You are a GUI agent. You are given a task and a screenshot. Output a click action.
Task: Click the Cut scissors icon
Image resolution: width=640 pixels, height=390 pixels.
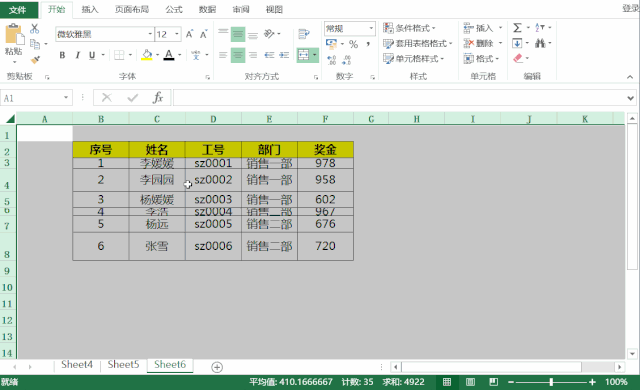pyautogui.click(x=35, y=29)
